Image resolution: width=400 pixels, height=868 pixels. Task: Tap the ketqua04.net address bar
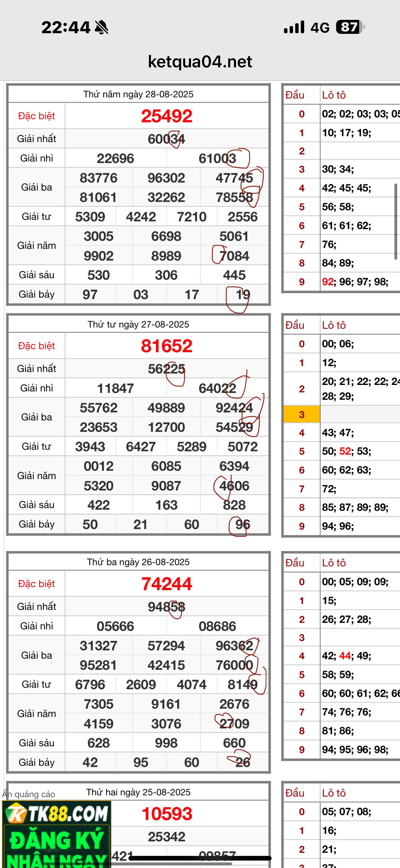tap(200, 62)
